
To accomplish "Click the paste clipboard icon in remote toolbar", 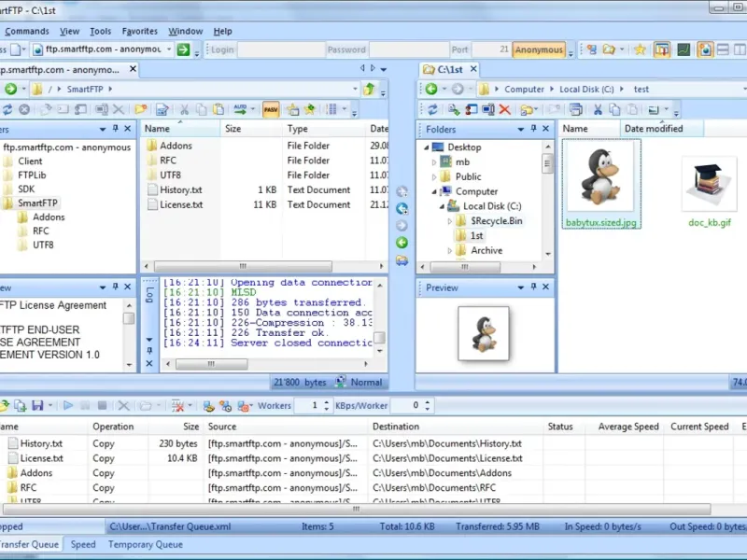I will (x=218, y=109).
